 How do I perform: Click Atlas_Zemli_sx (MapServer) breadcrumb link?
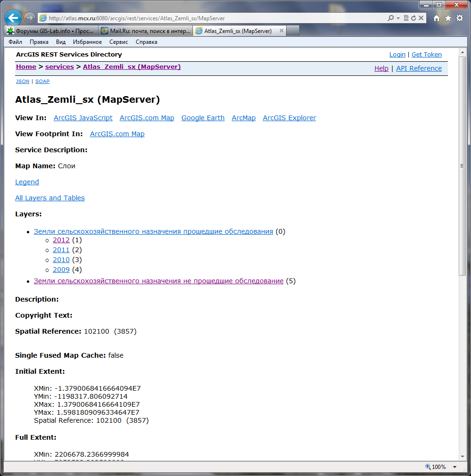click(x=132, y=67)
